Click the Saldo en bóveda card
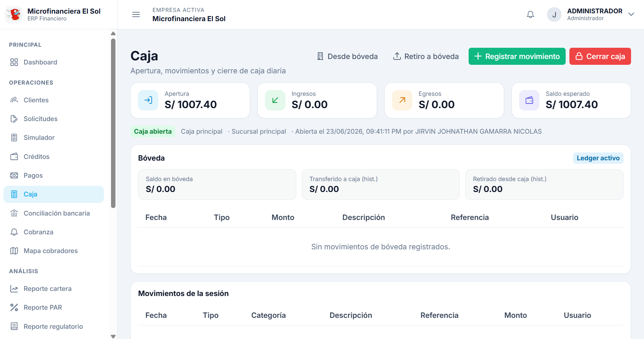The width and height of the screenshot is (644, 339). (x=217, y=185)
